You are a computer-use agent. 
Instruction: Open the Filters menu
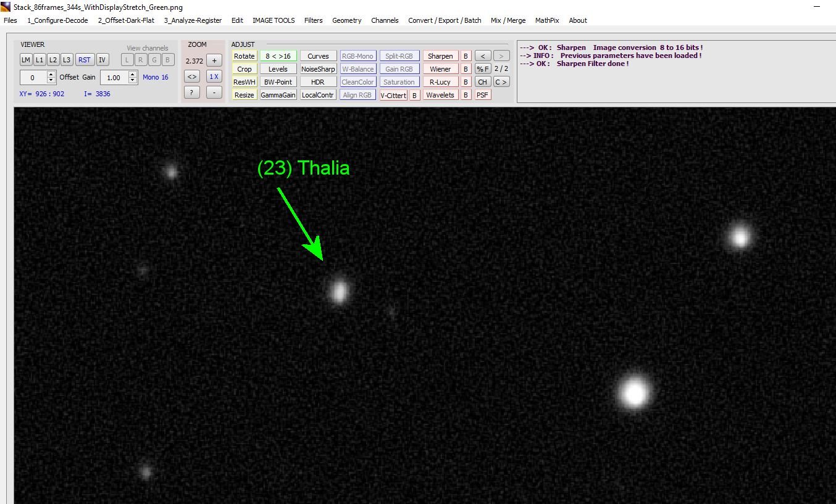(313, 20)
